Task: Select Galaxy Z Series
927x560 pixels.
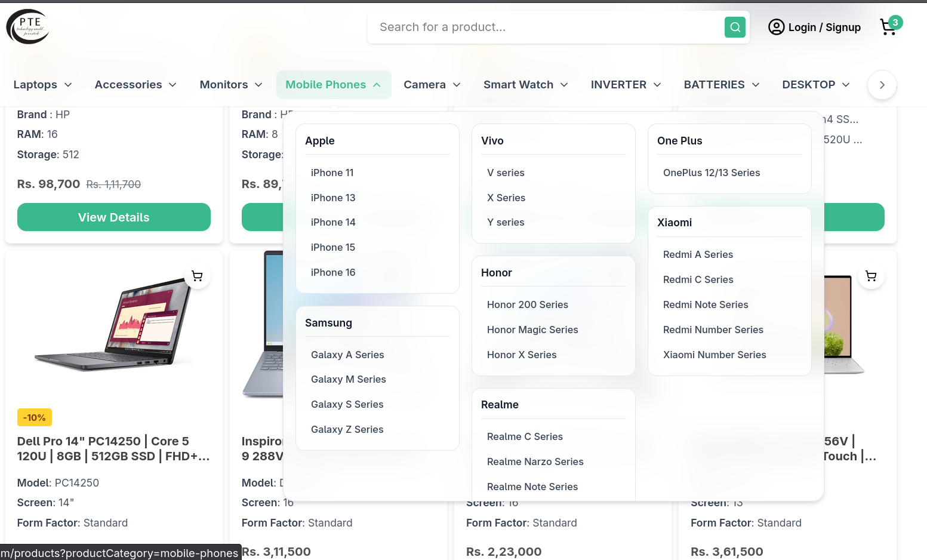Action: click(x=347, y=429)
